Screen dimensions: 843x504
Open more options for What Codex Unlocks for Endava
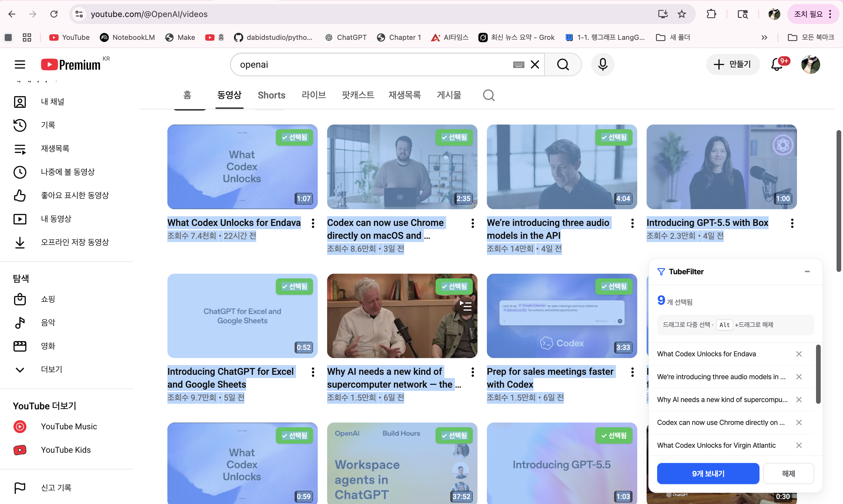(313, 223)
